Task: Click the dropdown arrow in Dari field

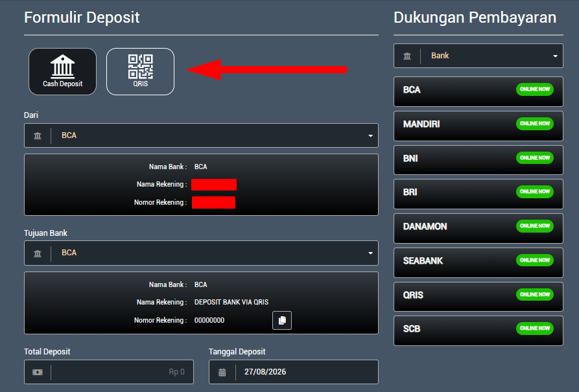Action: (x=370, y=136)
